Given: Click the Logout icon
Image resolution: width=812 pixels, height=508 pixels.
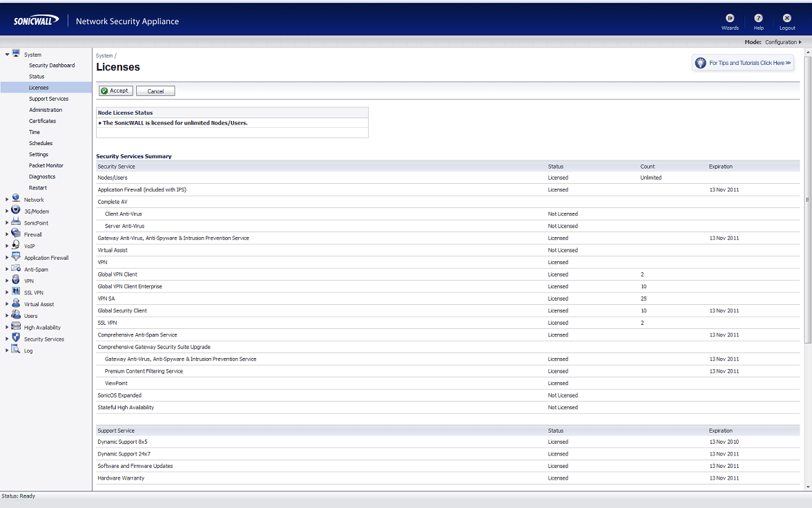Looking at the screenshot, I should tap(786, 18).
